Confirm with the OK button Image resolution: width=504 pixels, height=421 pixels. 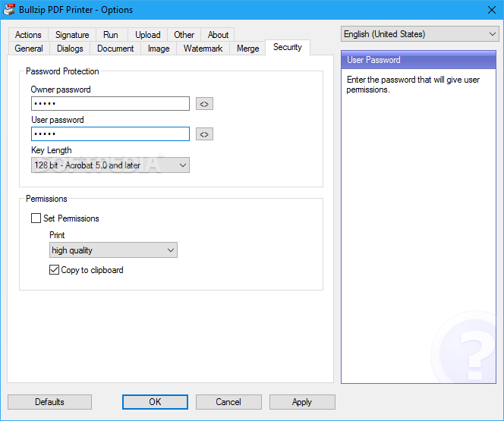pos(155,402)
